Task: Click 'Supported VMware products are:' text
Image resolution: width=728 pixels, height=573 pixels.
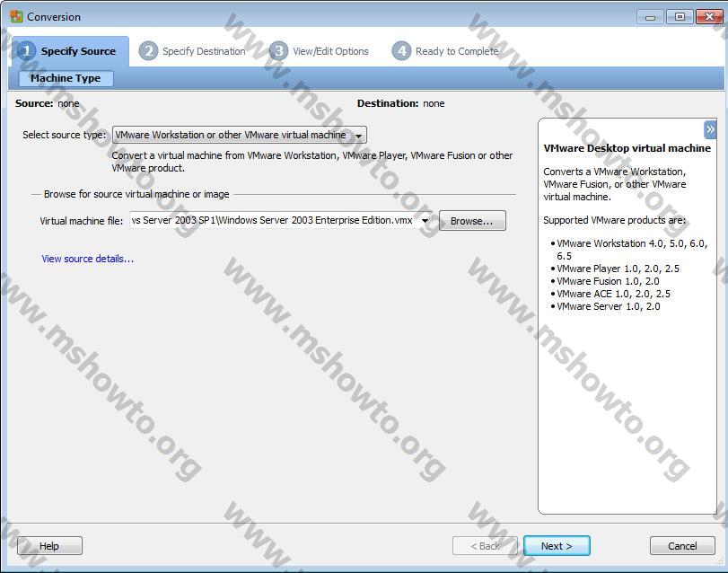Action: pyautogui.click(x=615, y=220)
